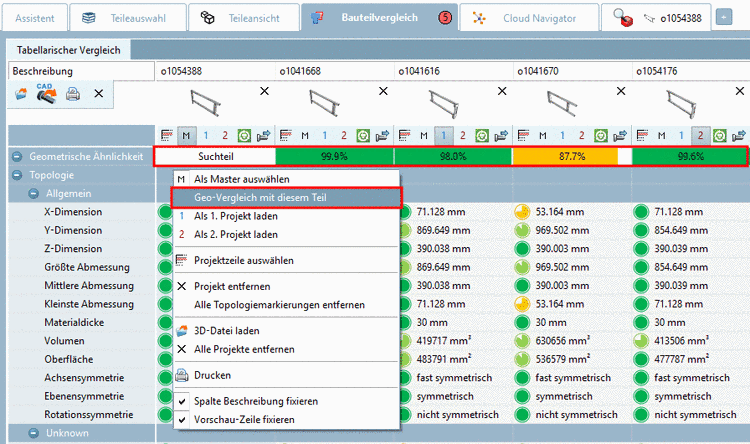Viewport: 750px width, 444px height.
Task: Toggle the M master button for o1054176
Action: pyautogui.click(x=662, y=136)
